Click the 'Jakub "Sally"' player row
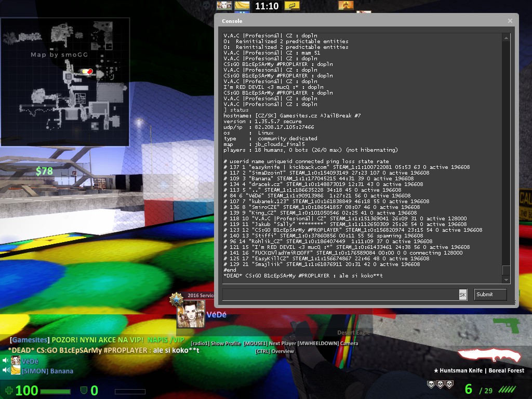 click(345, 224)
